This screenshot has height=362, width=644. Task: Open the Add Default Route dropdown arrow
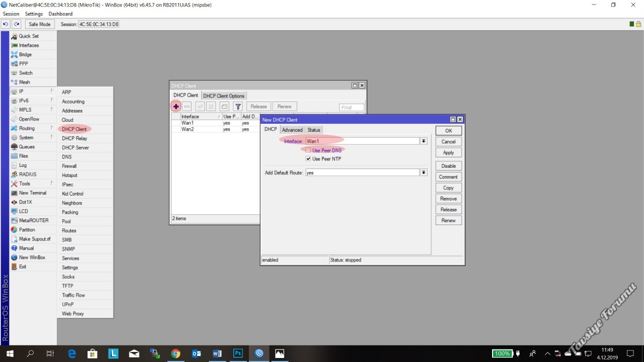(x=424, y=172)
